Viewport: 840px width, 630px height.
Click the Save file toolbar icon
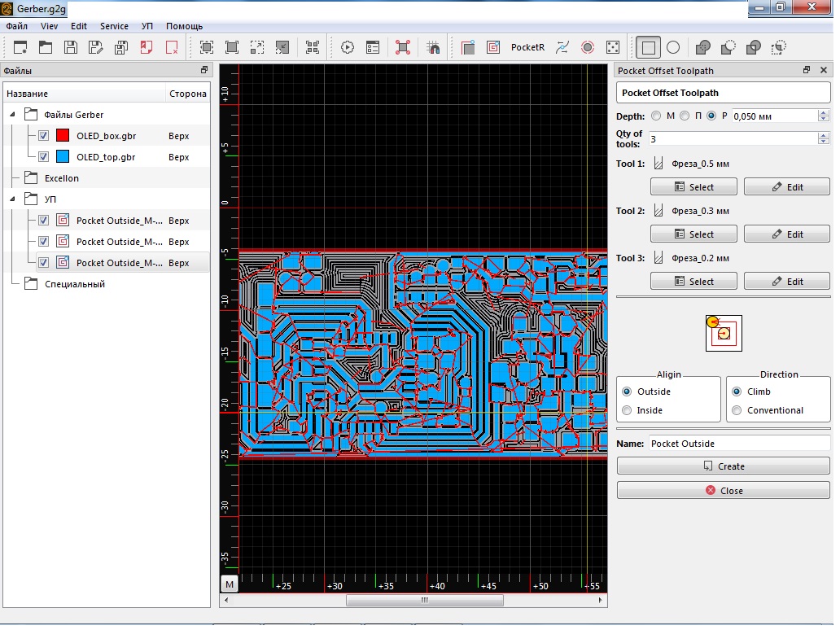(71, 47)
